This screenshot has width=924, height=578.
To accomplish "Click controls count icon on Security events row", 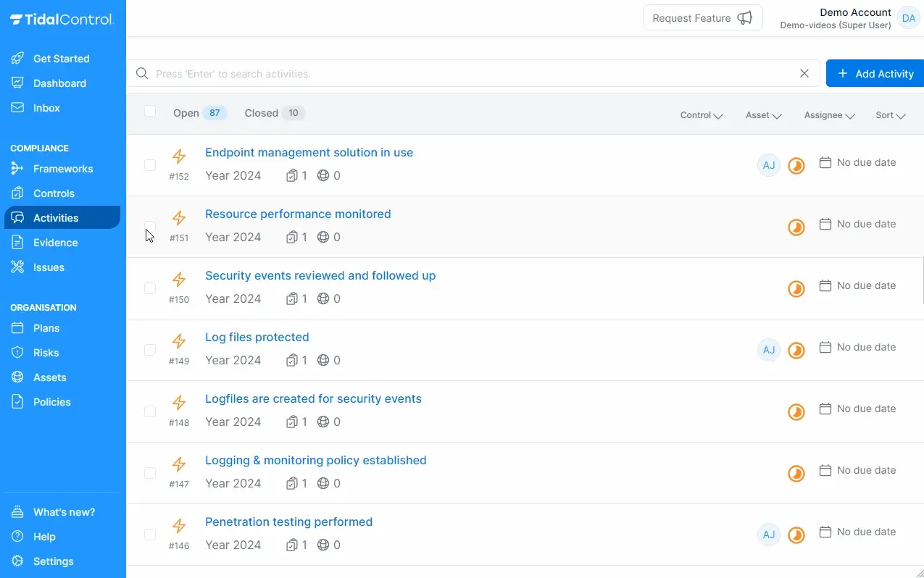I will (x=292, y=298).
